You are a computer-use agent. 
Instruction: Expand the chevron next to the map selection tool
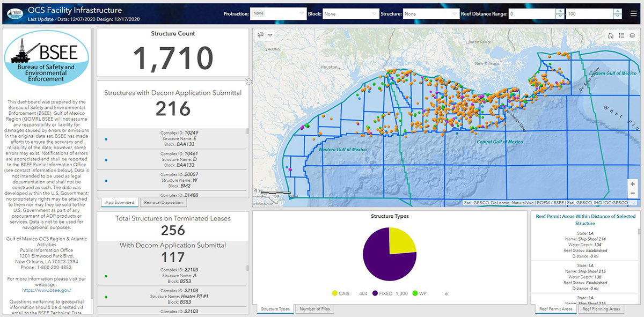pyautogui.click(x=270, y=35)
